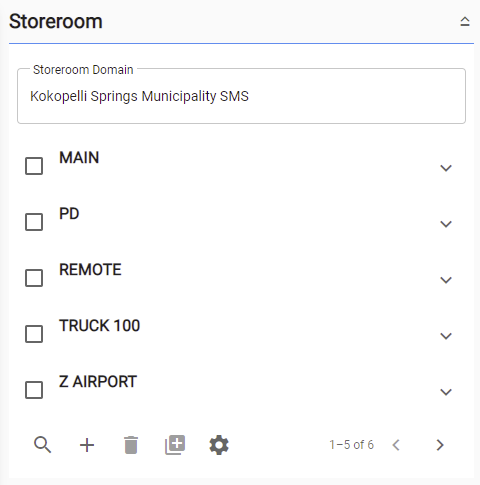Viewport: 480px width, 485px height.
Task: Expand the TRUCK 100 row chevron
Action: 446,336
